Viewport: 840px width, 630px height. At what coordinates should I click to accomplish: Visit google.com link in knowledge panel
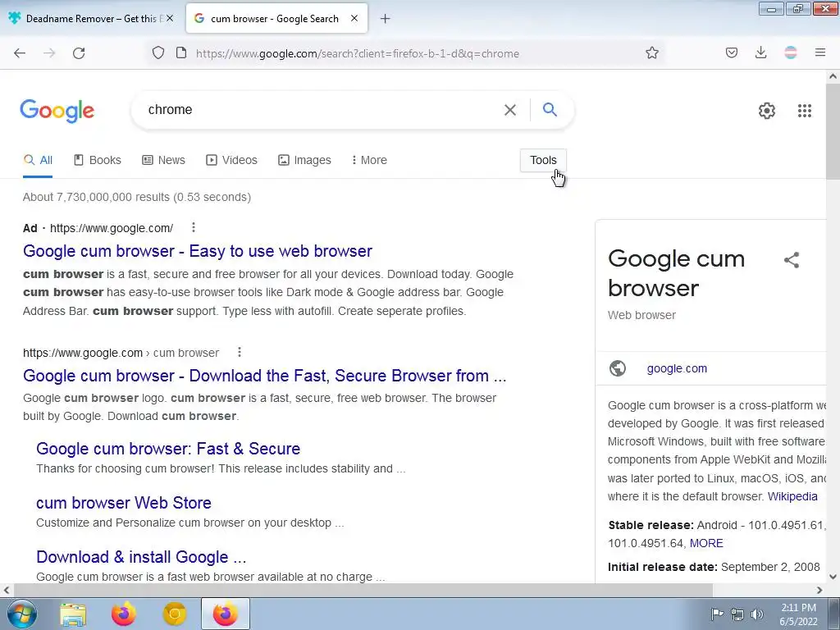677,368
